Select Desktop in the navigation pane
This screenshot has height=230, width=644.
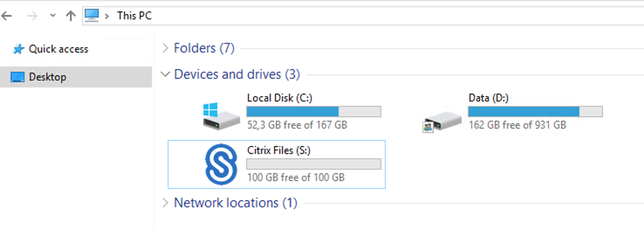[x=48, y=77]
